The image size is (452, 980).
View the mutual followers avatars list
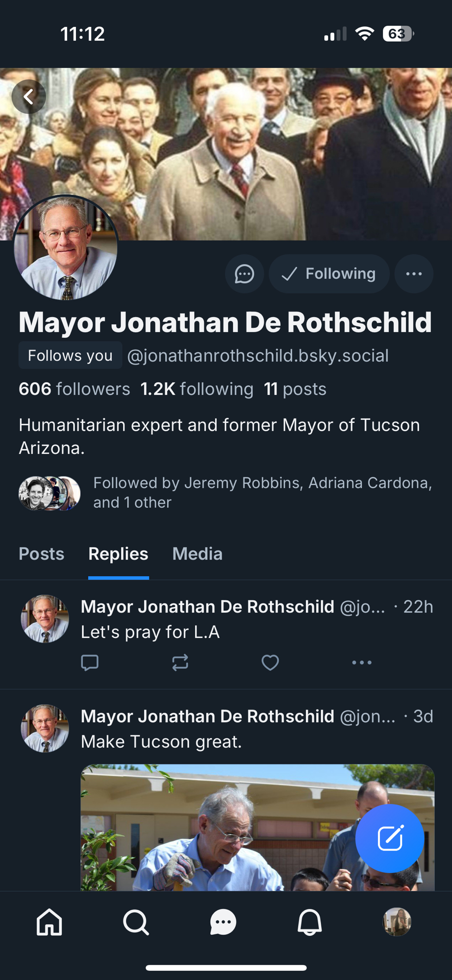click(49, 493)
